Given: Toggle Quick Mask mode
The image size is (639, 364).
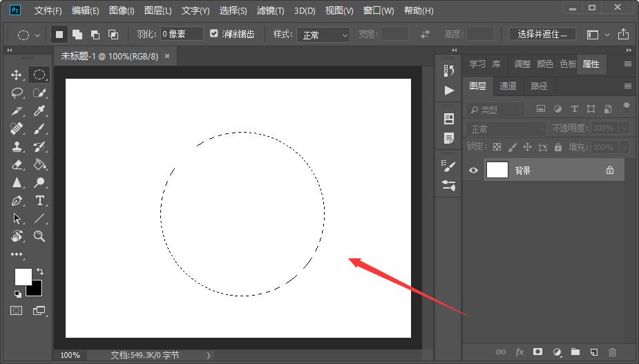Looking at the screenshot, I should 17,311.
